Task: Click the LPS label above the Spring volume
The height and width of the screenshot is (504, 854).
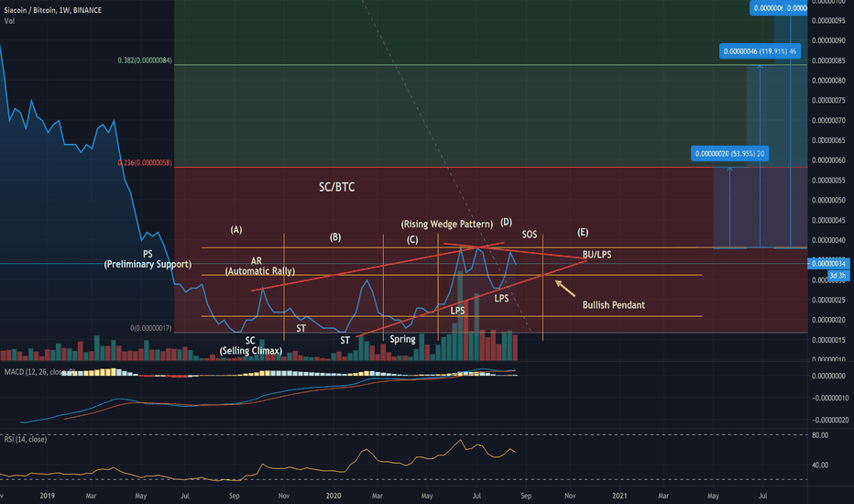Action: point(457,311)
